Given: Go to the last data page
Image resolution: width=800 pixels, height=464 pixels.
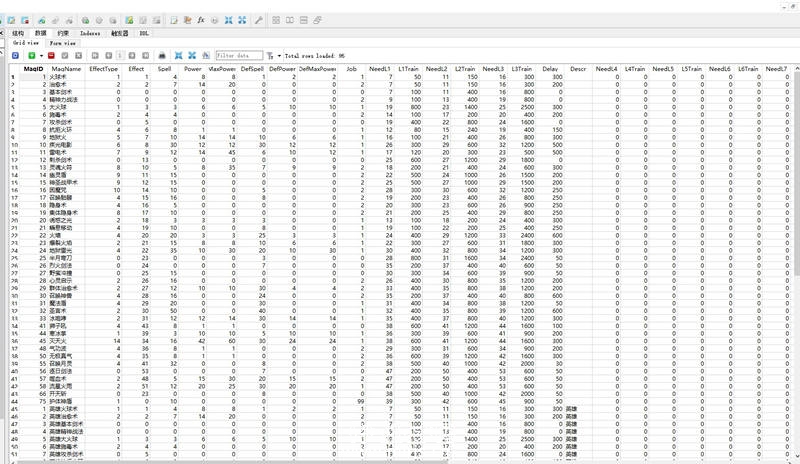Looking at the screenshot, I should [146, 55].
